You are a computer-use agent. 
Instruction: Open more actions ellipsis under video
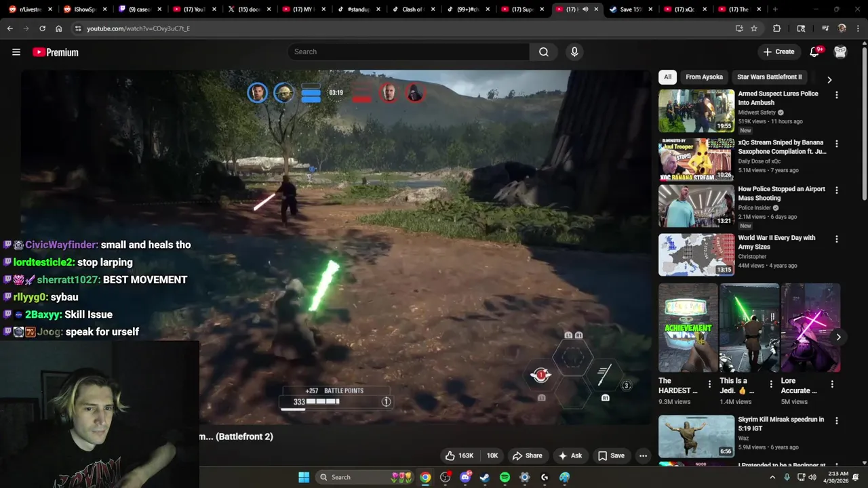tap(643, 455)
